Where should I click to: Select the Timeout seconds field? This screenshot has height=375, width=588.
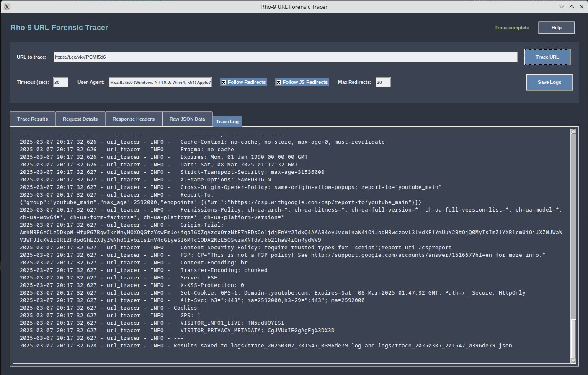[x=60, y=82]
